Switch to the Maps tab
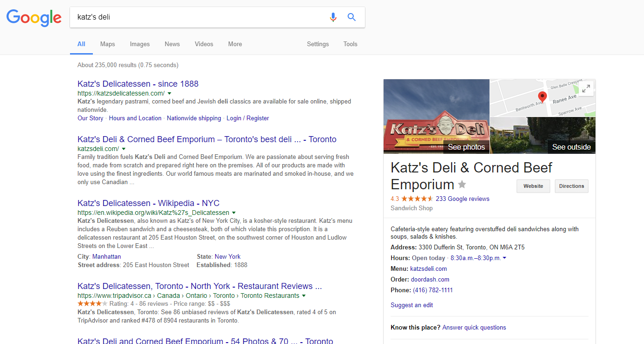This screenshot has width=644, height=344. (107, 44)
